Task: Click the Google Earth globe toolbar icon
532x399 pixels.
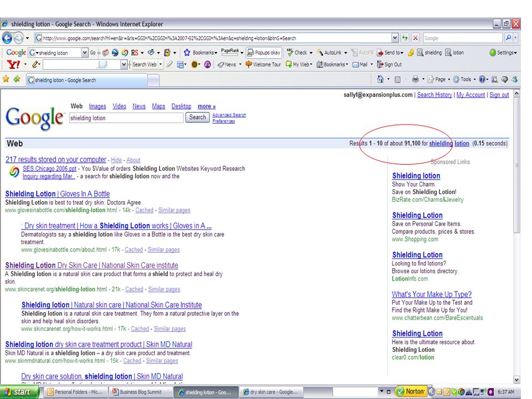Action: click(x=115, y=53)
